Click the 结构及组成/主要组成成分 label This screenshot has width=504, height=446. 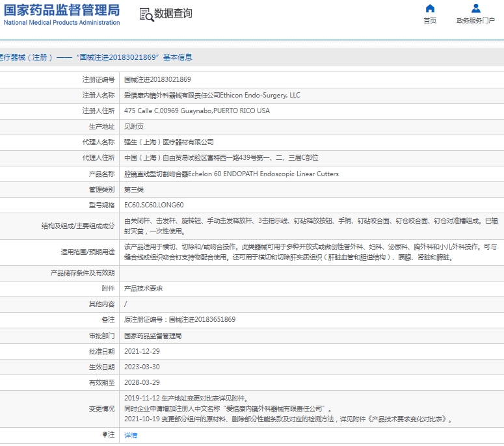pos(78,226)
